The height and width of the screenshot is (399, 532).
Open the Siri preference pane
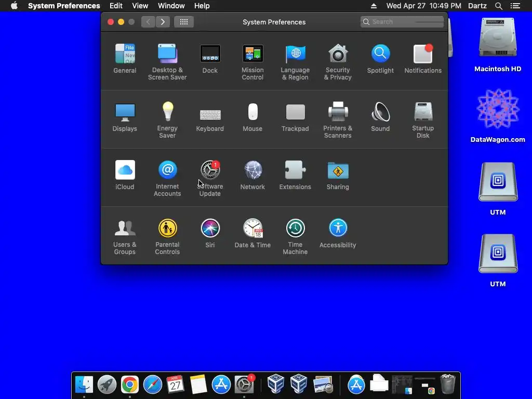pyautogui.click(x=210, y=233)
